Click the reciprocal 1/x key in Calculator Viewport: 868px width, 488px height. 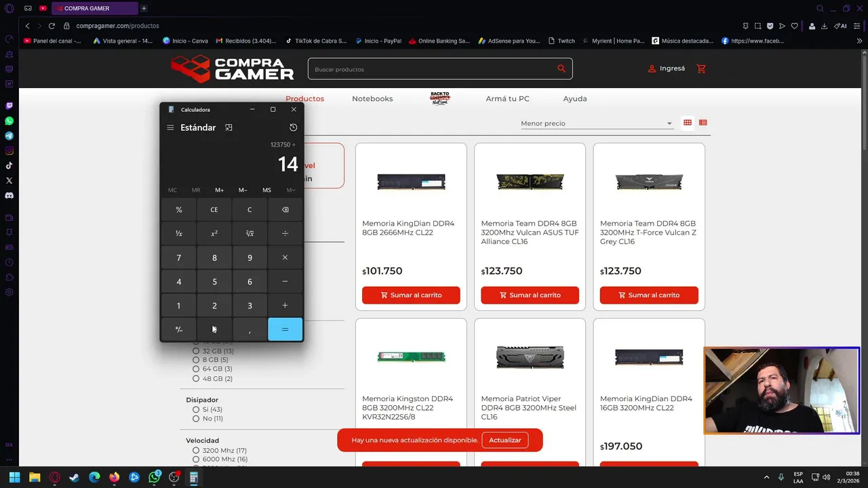tap(179, 233)
